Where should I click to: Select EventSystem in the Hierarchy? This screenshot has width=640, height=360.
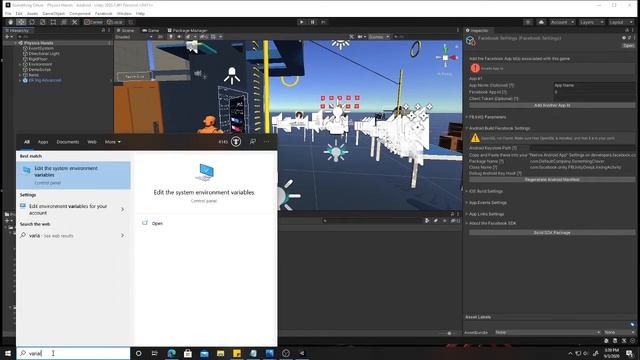point(40,48)
